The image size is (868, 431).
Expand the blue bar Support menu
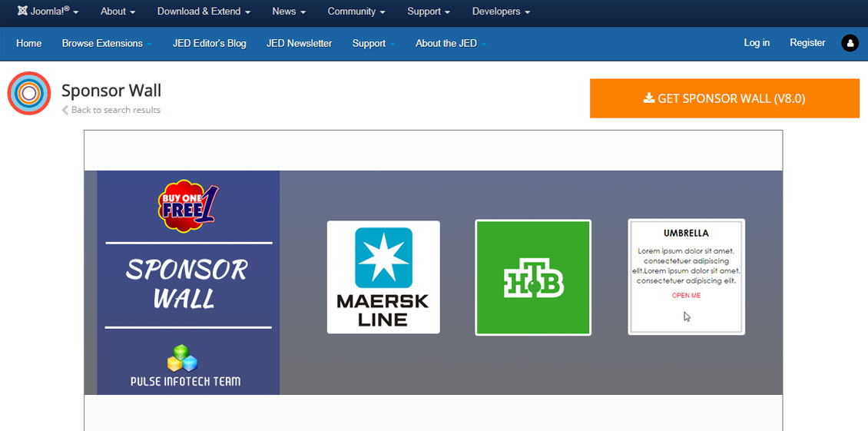click(373, 43)
